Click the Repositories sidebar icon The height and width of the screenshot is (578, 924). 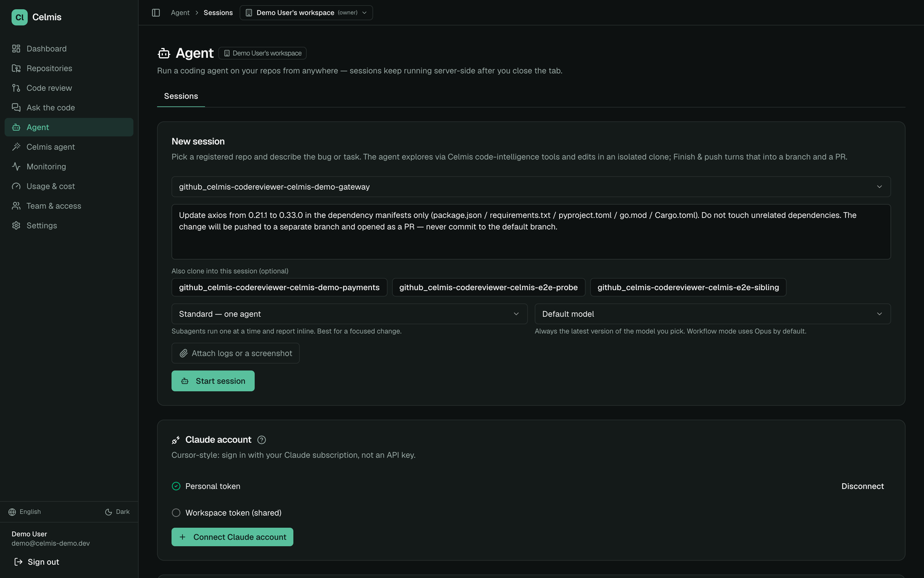pyautogui.click(x=16, y=68)
